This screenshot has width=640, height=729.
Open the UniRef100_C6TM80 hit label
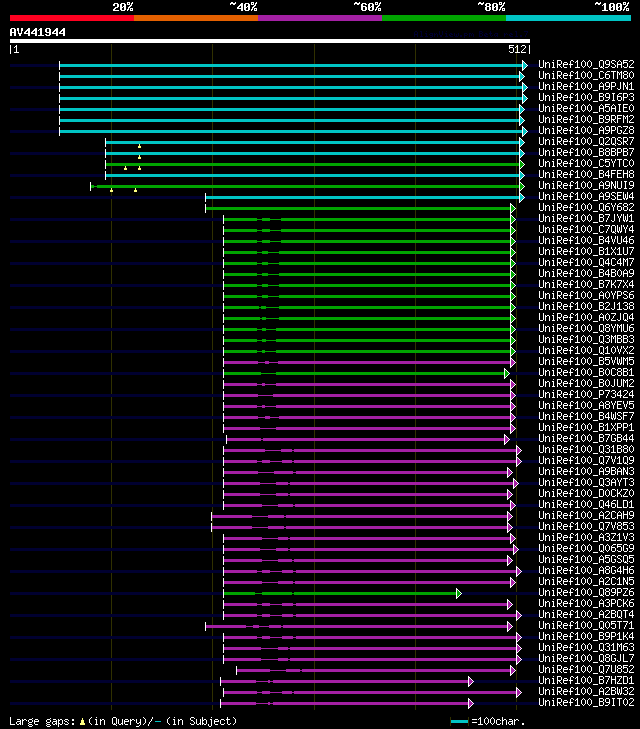(586, 75)
